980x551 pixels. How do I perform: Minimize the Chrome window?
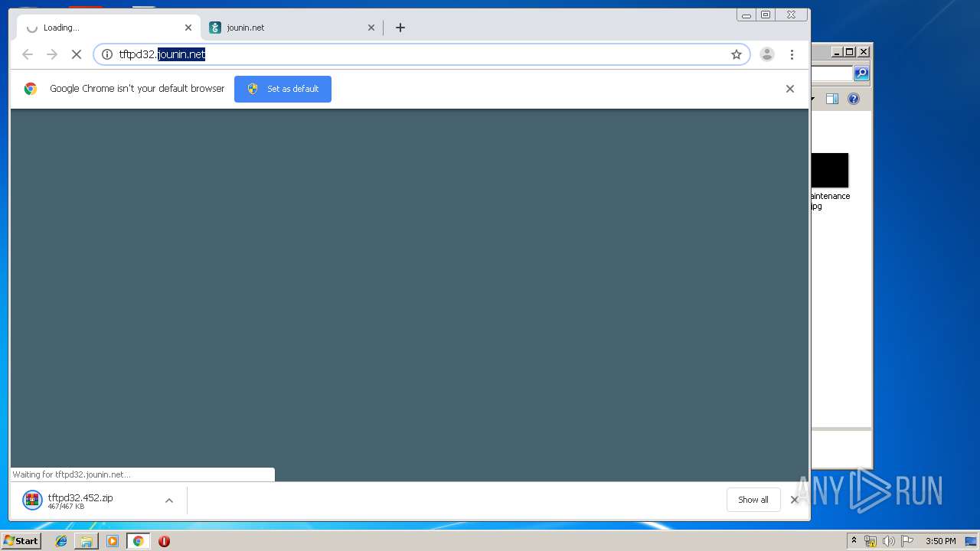(x=746, y=15)
